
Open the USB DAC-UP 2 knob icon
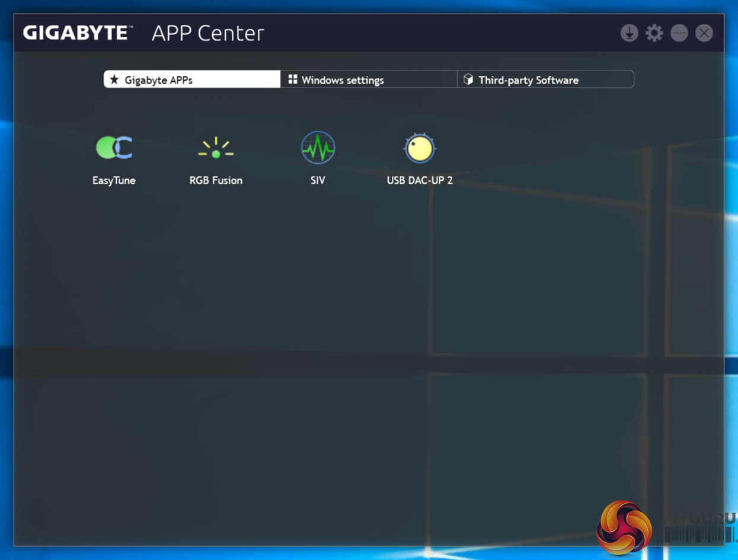(x=420, y=148)
